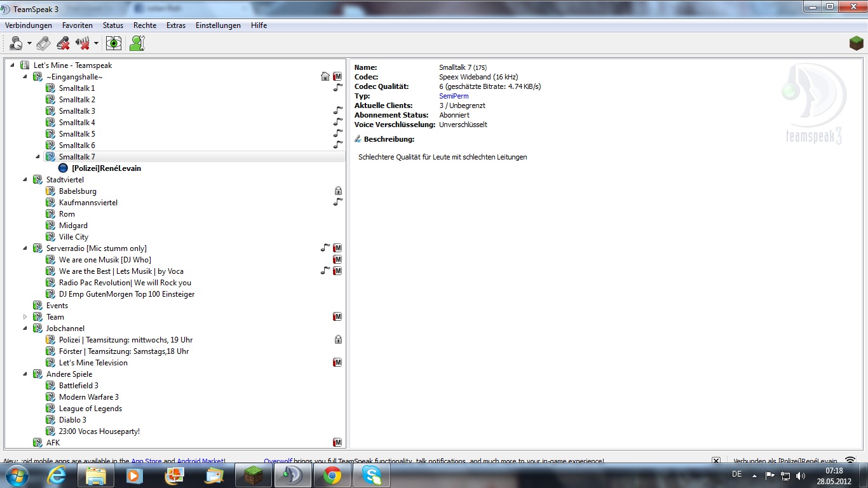The width and height of the screenshot is (868, 488).
Task: Click the Minecraft block icon in the toolbar corner
Action: point(857,43)
